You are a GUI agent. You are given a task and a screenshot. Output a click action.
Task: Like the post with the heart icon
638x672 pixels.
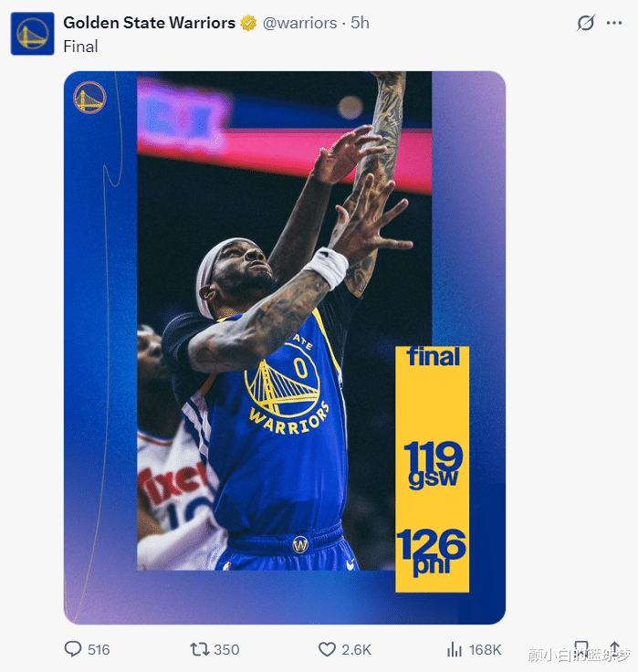pos(327,649)
